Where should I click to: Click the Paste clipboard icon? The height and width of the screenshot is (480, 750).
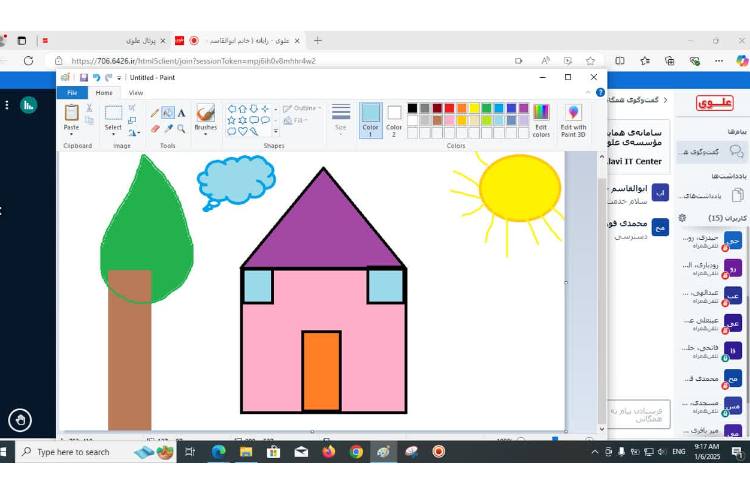click(x=71, y=113)
